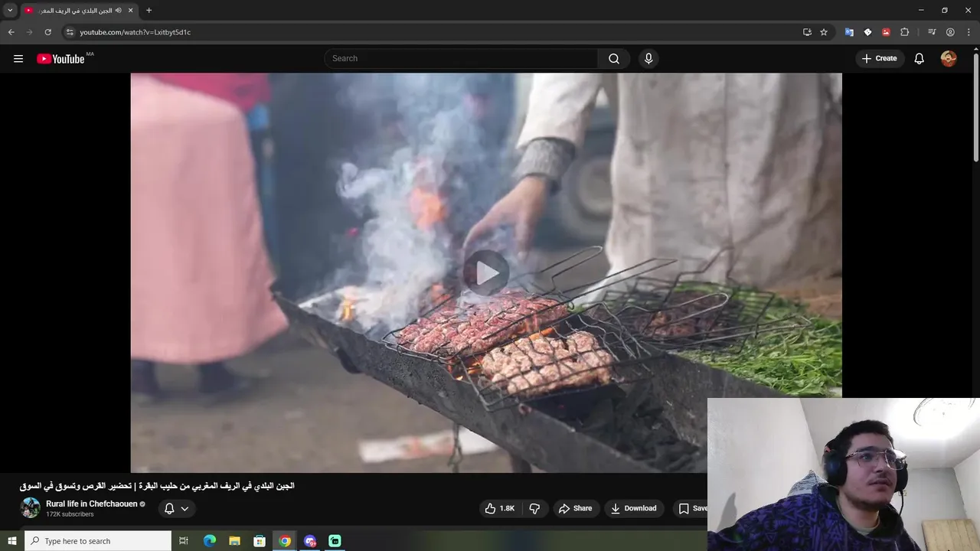Open Discord from taskbar

pos(310,541)
